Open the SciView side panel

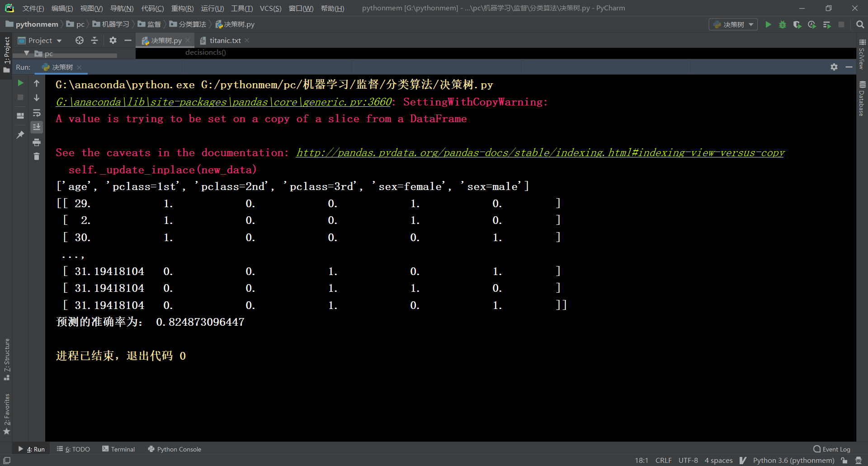click(862, 54)
